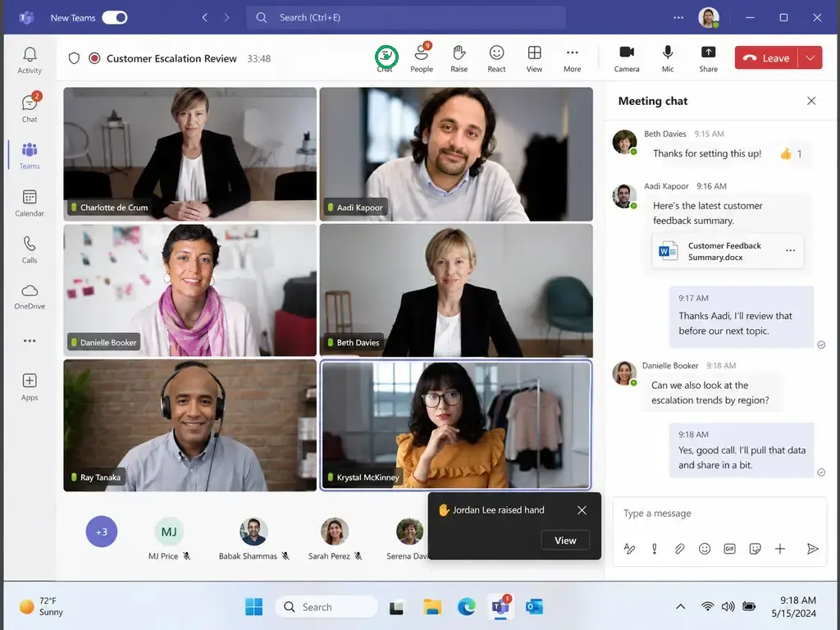The image size is (840, 630).
Task: Show the People participants list
Action: tap(422, 58)
